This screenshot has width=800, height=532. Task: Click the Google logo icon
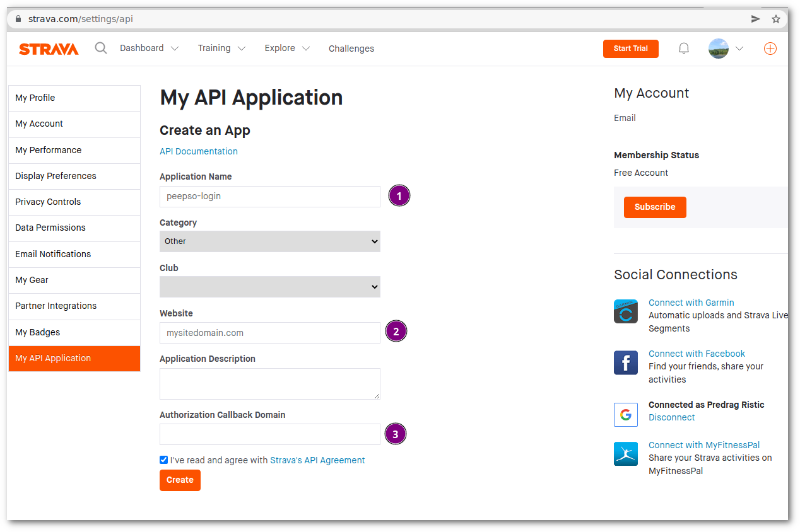(x=626, y=415)
